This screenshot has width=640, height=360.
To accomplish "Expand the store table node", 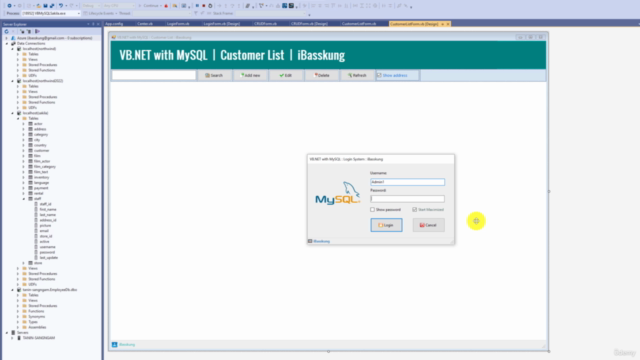I will pyautogui.click(x=24, y=263).
